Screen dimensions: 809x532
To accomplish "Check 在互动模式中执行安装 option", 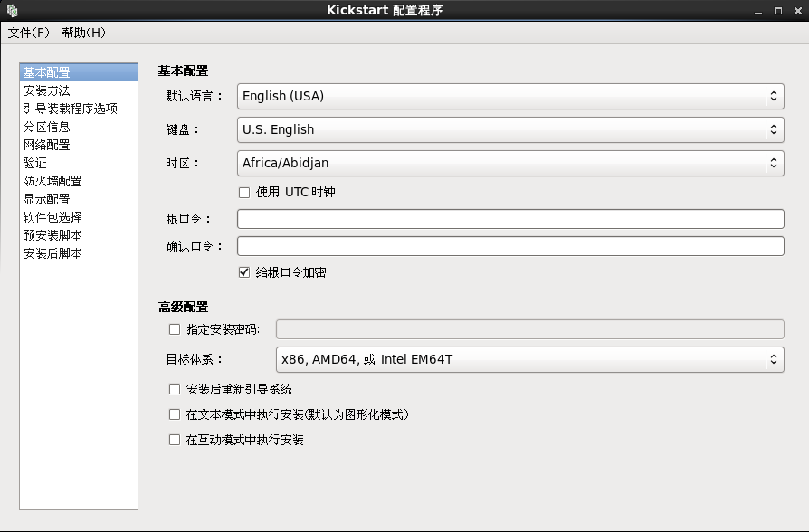I will click(x=175, y=440).
